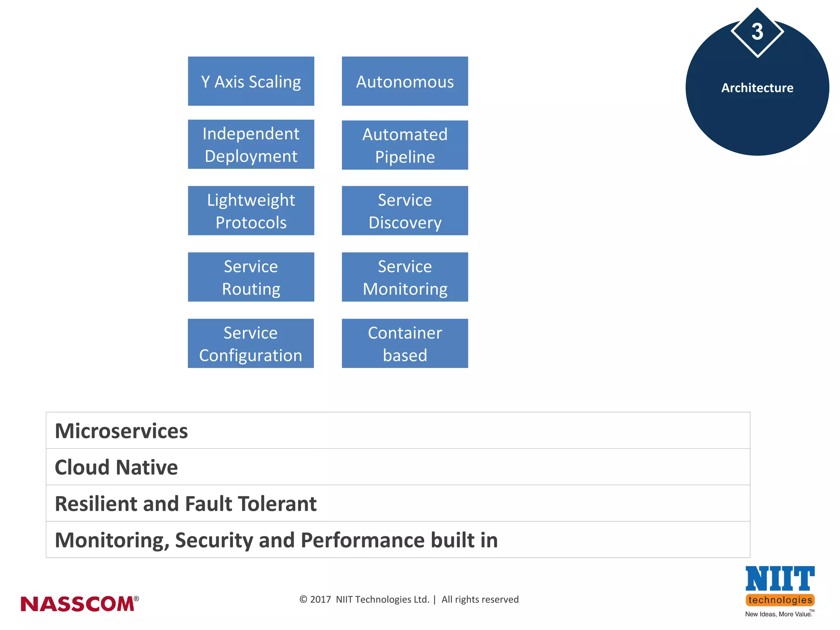Screen dimensions: 840x630
Task: Click the Resilient and Fault Tolerant row
Action: (398, 503)
